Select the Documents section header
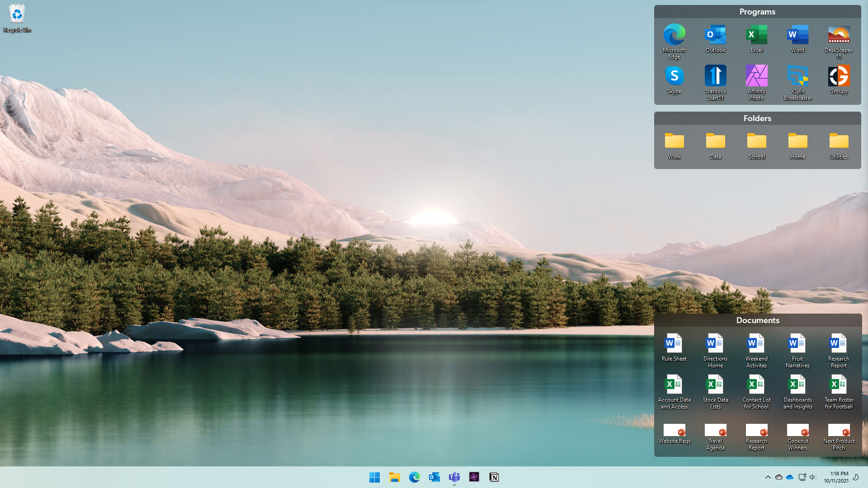The width and height of the screenshot is (868, 488). [x=758, y=320]
